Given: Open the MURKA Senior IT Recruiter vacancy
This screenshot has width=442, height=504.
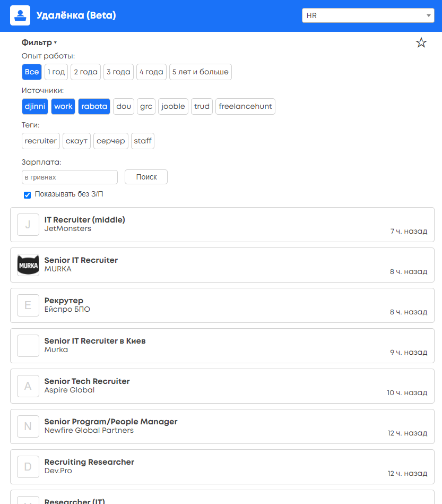Looking at the screenshot, I should tap(222, 265).
